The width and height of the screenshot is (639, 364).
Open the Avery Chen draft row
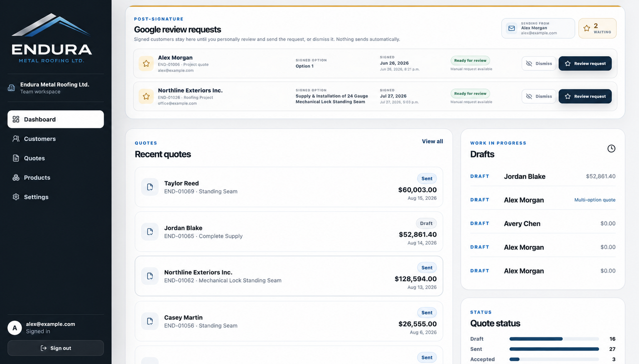(543, 224)
